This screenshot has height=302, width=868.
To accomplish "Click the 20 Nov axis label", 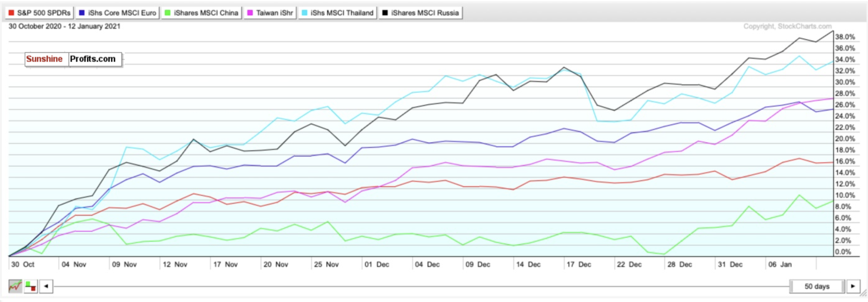I will 276,265.
